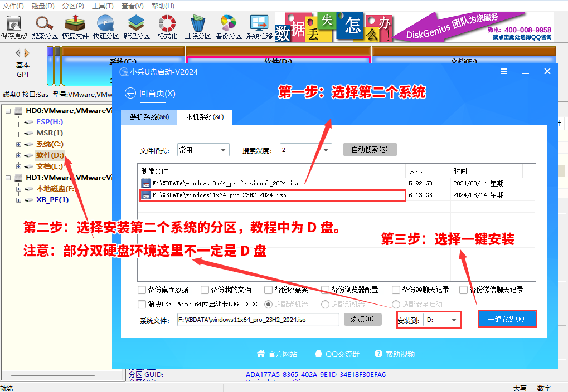The image size is (568, 392).
Task: Open the 安装到 drive dropdown showing D:
Action: [442, 320]
